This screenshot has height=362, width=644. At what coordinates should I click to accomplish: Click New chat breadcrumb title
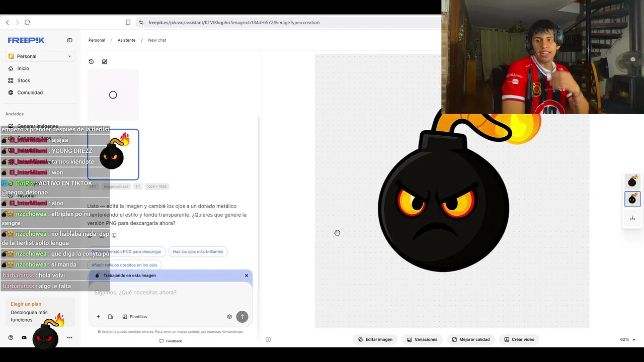pos(157,40)
